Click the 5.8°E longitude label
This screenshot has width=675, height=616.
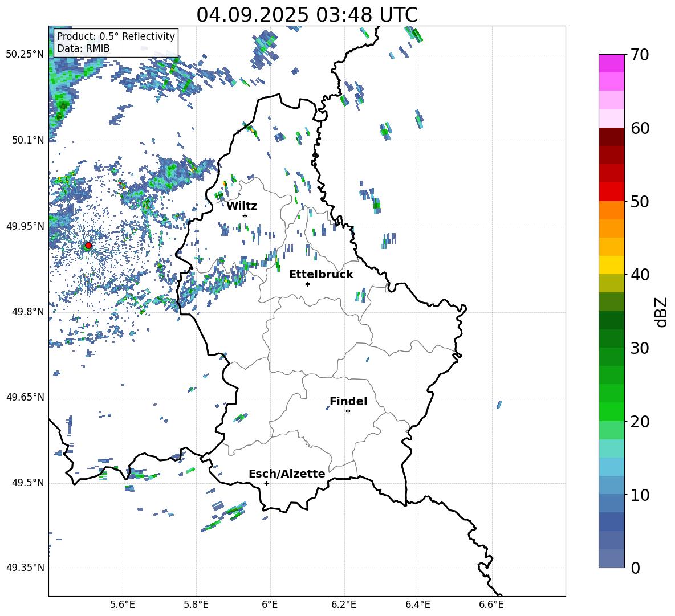coord(196,605)
